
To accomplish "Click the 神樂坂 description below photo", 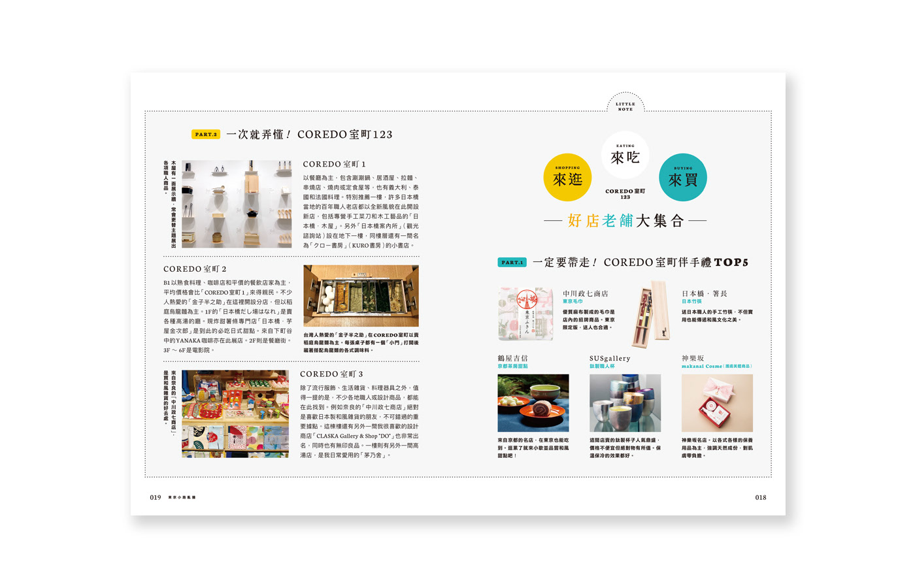I will pyautogui.click(x=717, y=448).
